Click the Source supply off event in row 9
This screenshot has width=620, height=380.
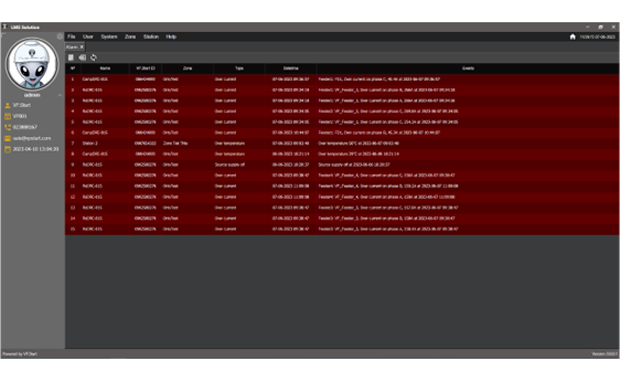pyautogui.click(x=354, y=164)
